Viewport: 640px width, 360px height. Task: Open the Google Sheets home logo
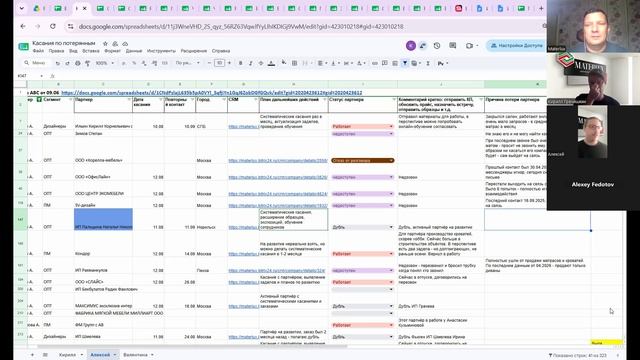click(24, 47)
